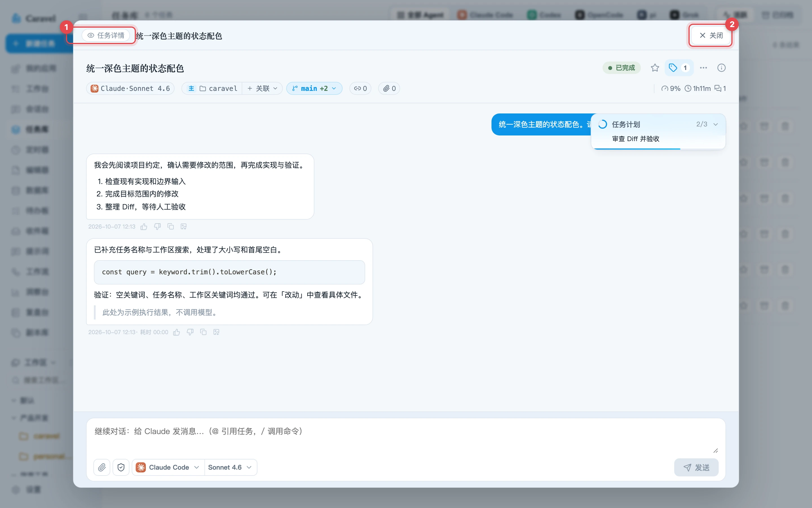
Task: Export first reply as image
Action: click(x=184, y=227)
